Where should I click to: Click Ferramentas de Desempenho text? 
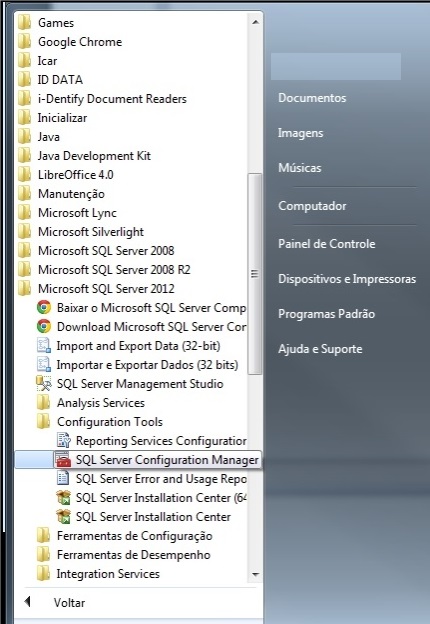[x=134, y=555]
